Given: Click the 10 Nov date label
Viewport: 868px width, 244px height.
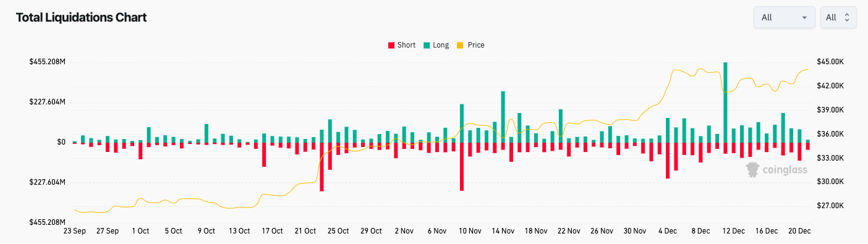Looking at the screenshot, I should click(x=470, y=231).
